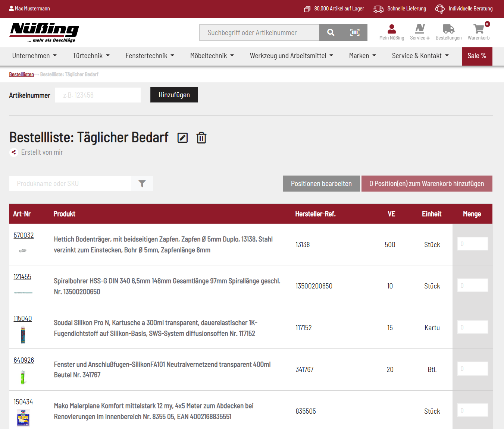The width and height of the screenshot is (504, 429).
Task: Open the Marken menu
Action: [362, 56]
